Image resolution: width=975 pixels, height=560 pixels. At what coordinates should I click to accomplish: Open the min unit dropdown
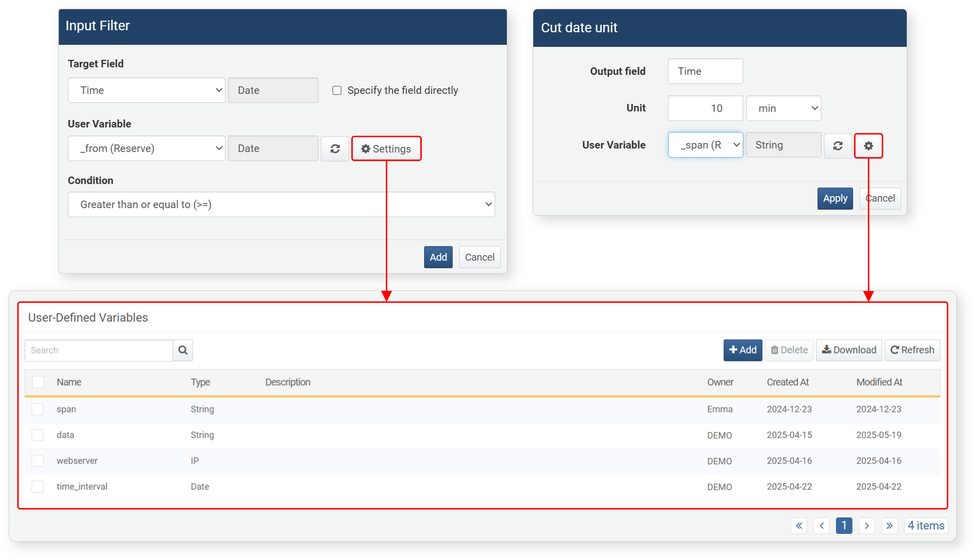tap(784, 109)
